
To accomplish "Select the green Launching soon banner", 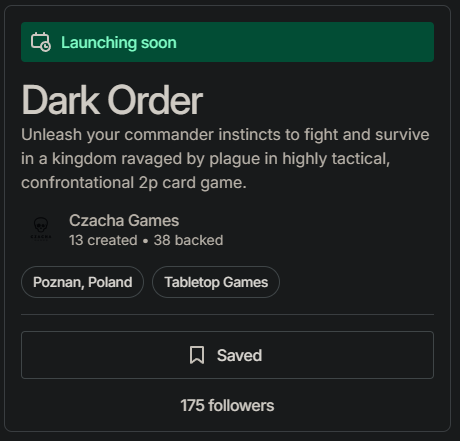I will pyautogui.click(x=227, y=42).
